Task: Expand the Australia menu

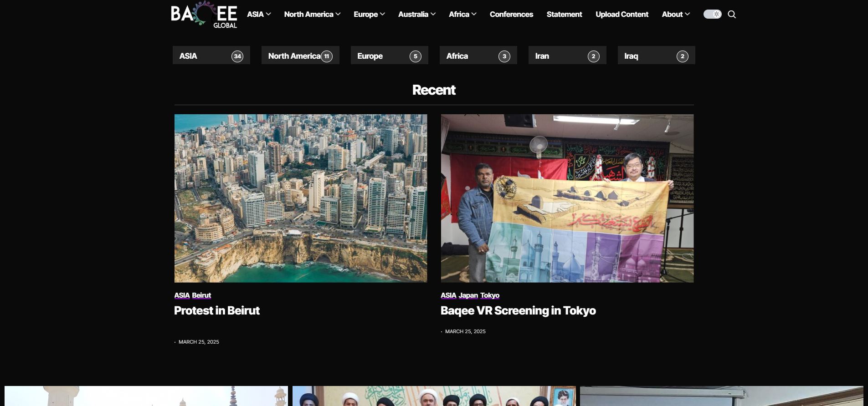Action: point(416,15)
